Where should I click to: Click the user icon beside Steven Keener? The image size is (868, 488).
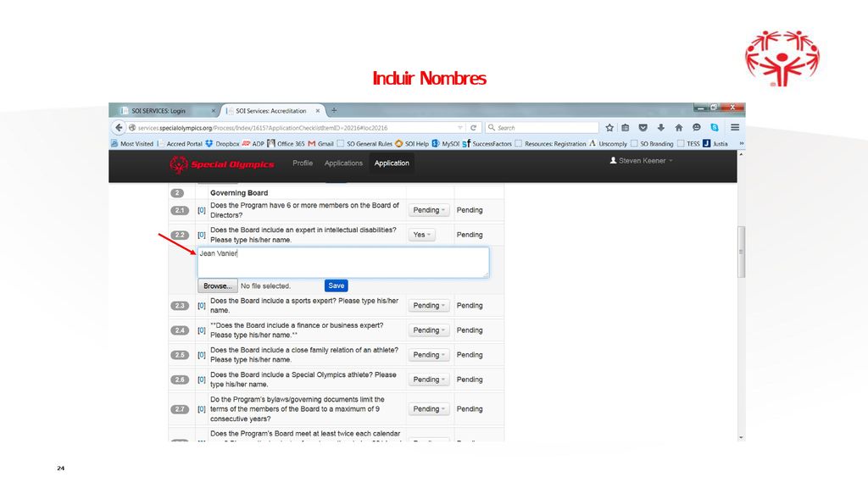click(x=613, y=160)
